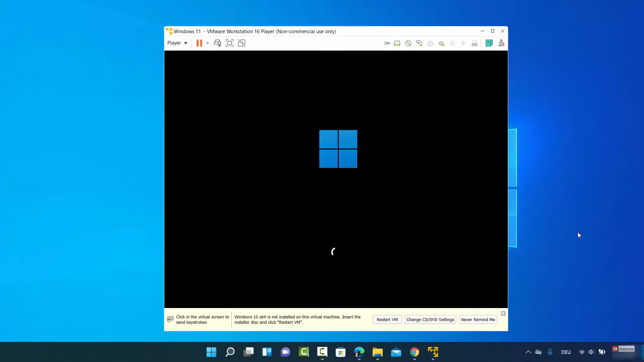644x362 pixels.
Task: Click the green message log note icon
Action: pos(489,43)
